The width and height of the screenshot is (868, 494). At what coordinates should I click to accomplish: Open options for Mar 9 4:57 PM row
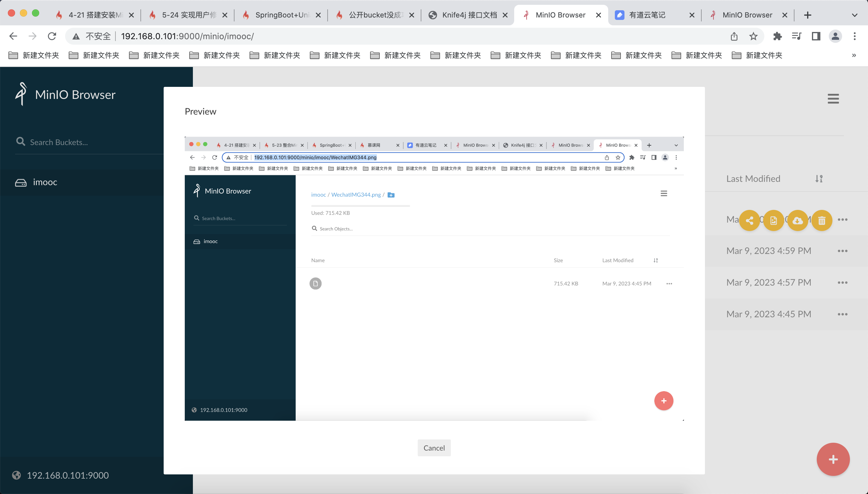tap(843, 283)
